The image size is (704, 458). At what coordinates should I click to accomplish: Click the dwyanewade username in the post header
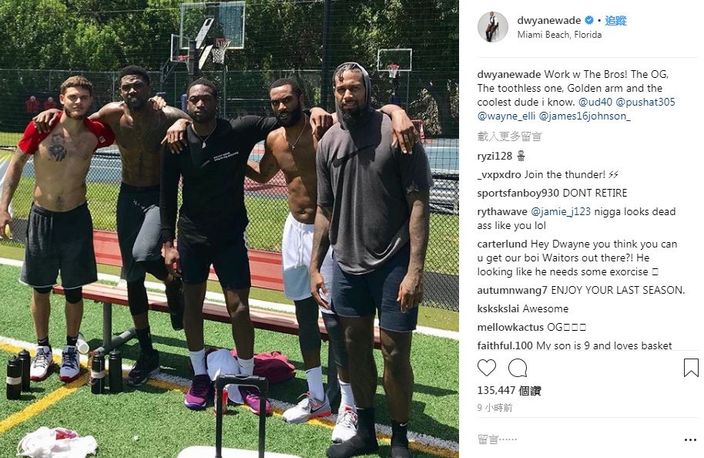click(x=549, y=20)
